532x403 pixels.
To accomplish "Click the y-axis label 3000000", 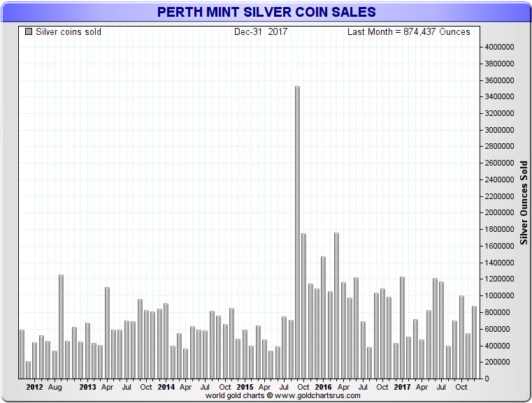I will click(499, 130).
